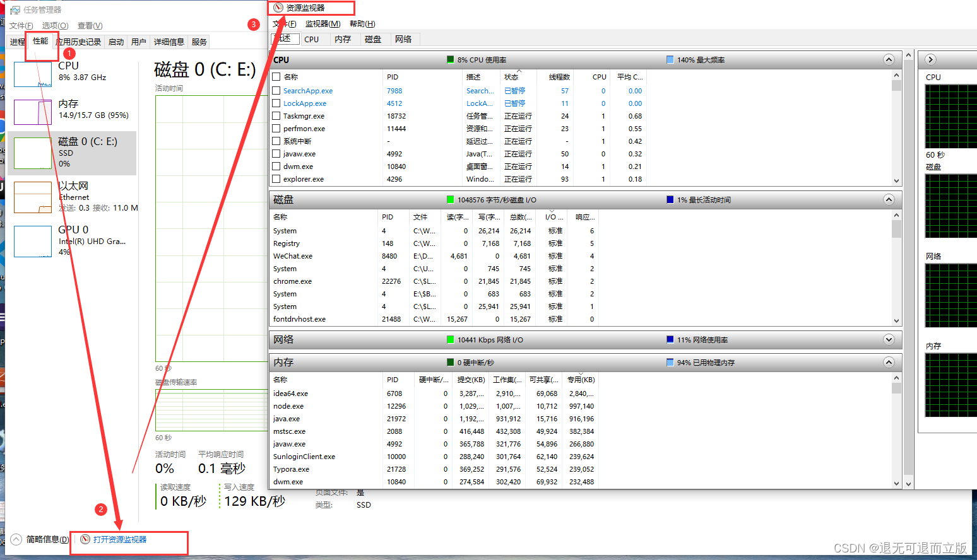977x560 pixels.
Task: Click main pane vertical scrollbar down arrow
Action: pyautogui.click(x=909, y=484)
